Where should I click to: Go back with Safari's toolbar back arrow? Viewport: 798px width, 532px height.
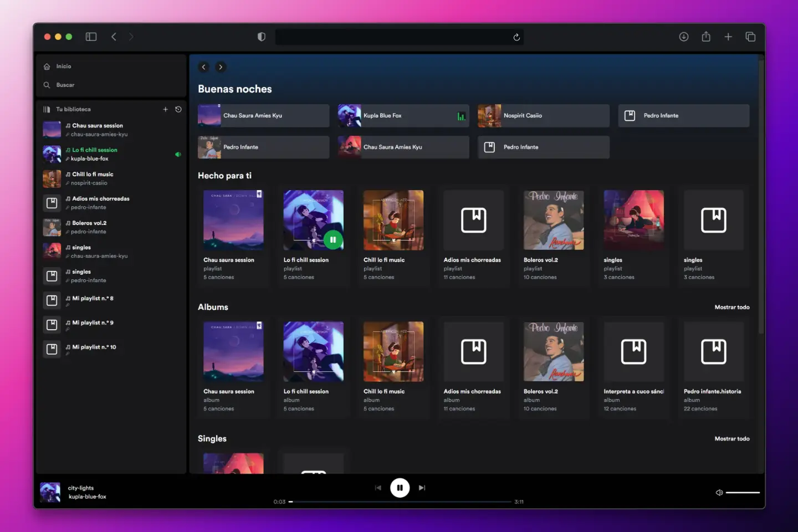[114, 37]
